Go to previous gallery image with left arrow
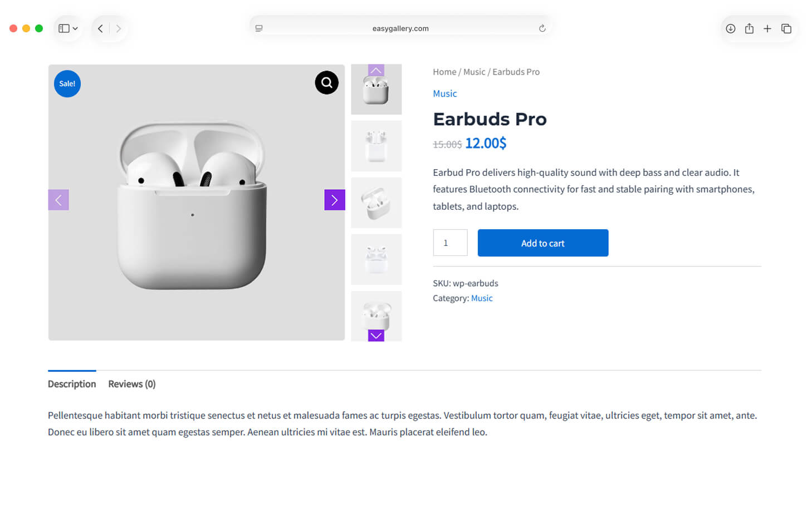Image resolution: width=812 pixels, height=518 pixels. pyautogui.click(x=58, y=200)
